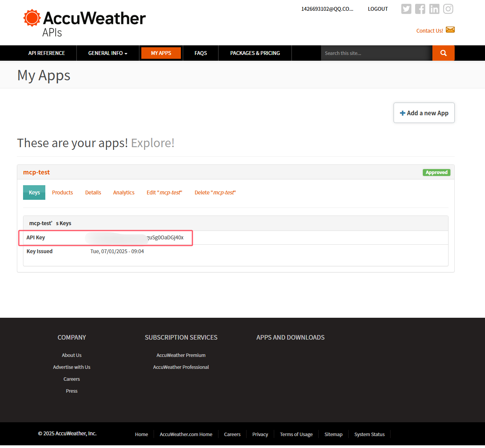Open Advertise with Us footer link
The image size is (485, 448).
[72, 367]
